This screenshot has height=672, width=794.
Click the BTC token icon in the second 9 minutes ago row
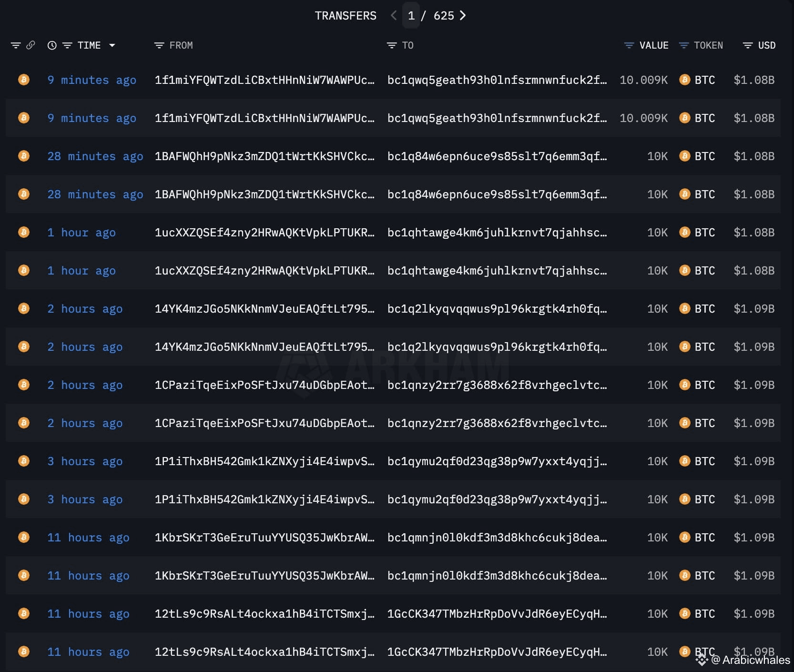click(685, 118)
